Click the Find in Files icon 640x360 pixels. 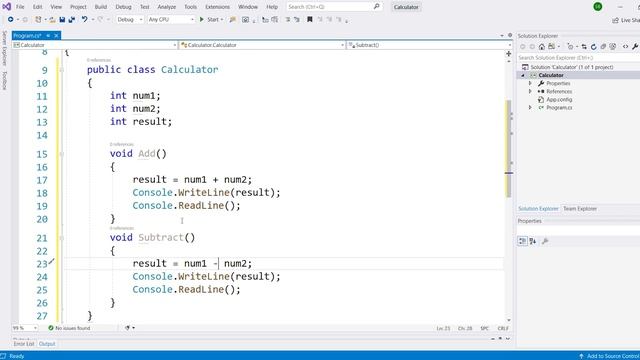pos(233,19)
